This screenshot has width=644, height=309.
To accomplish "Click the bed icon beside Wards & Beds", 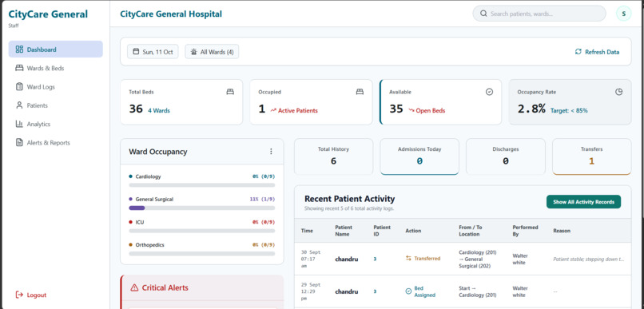I will click(x=19, y=68).
